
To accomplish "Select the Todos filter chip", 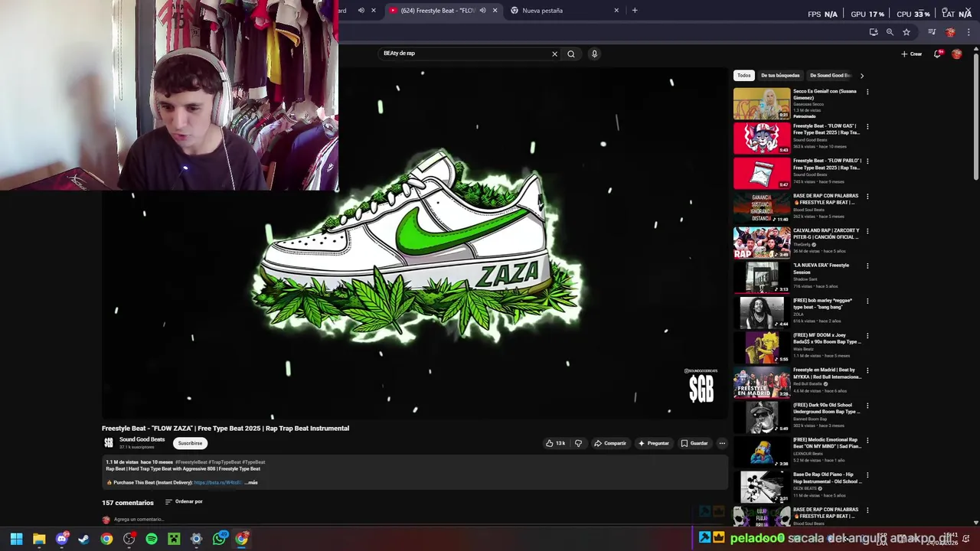I will (744, 76).
